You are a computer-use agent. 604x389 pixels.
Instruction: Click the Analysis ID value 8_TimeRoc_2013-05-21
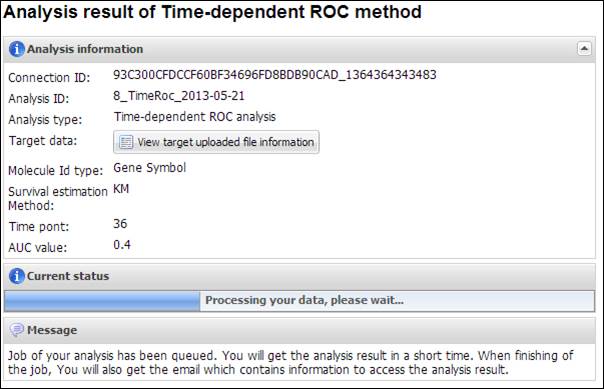[179, 96]
